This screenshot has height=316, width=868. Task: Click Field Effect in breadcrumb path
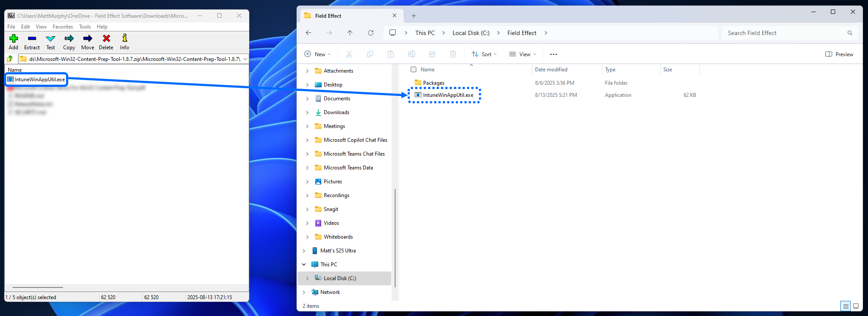522,33
